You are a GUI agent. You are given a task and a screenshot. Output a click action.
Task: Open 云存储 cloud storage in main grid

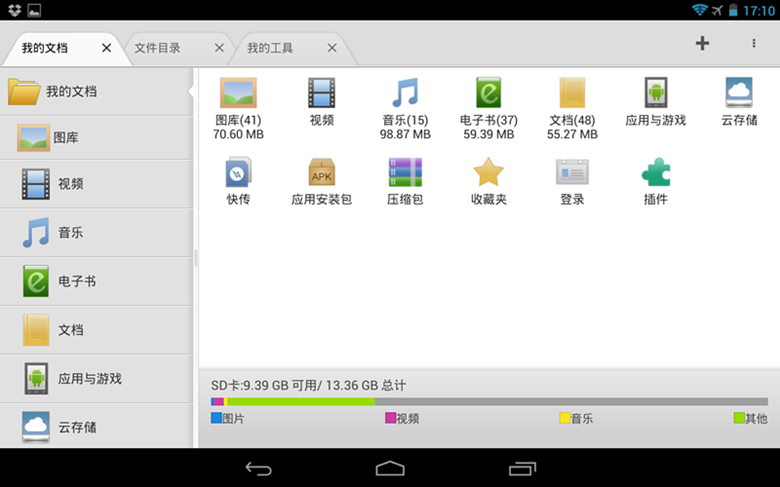[x=739, y=94]
